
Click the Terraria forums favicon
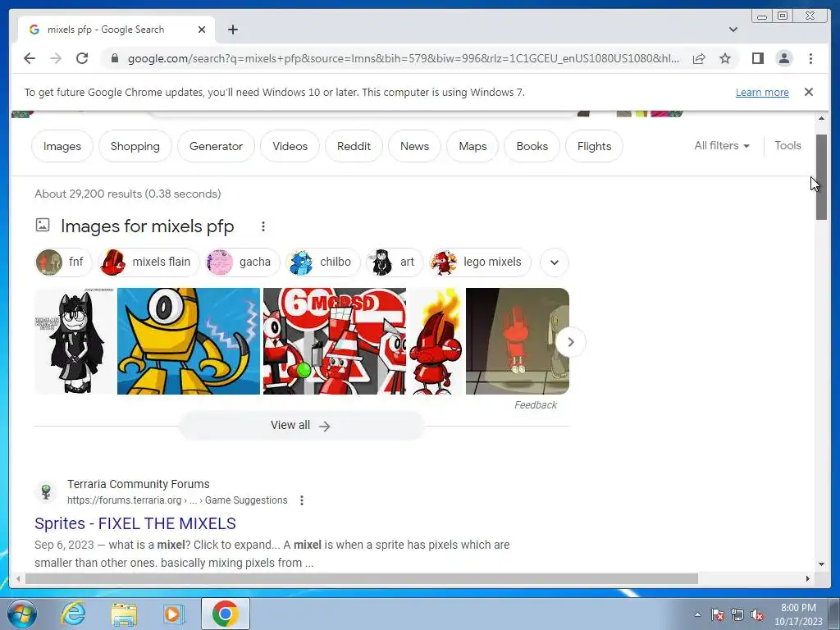[46, 492]
